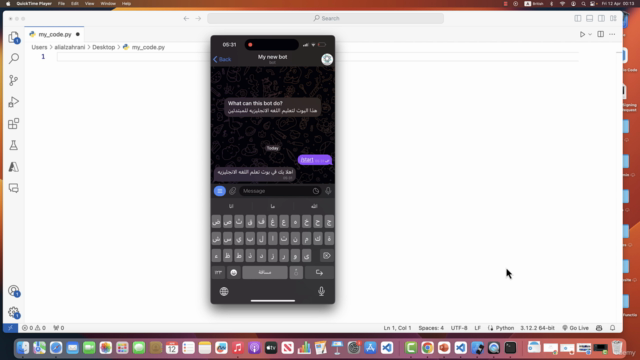Open the Run and Debug view
This screenshot has height=360, width=640.
(13, 102)
